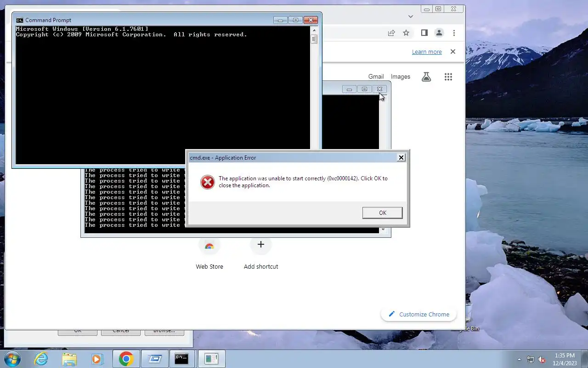Click the Add shortcut plus button

261,245
